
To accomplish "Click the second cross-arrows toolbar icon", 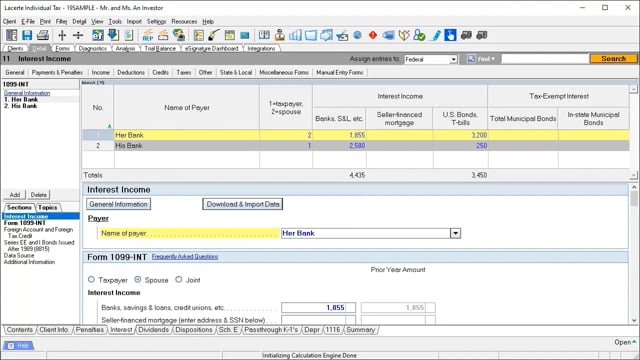I will [78, 36].
